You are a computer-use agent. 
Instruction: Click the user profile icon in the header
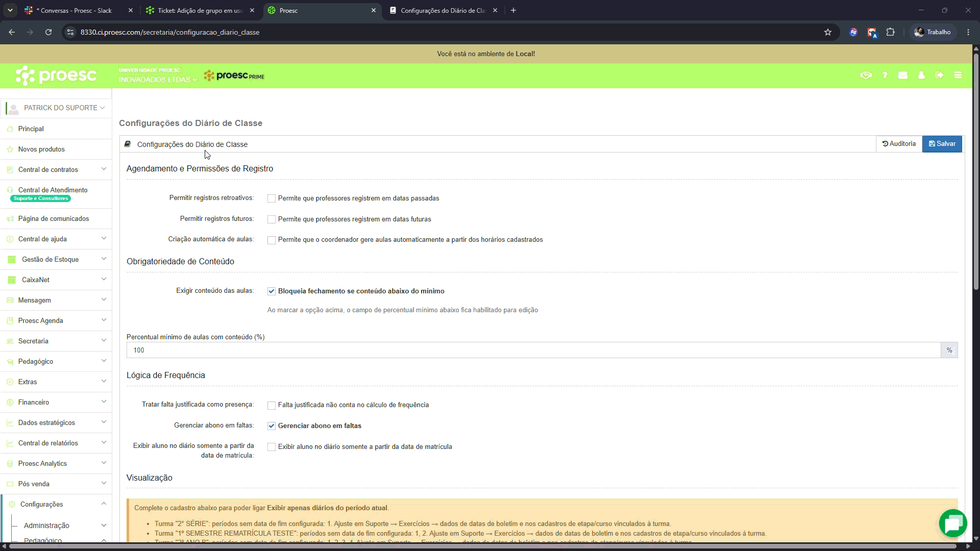pos(921,76)
